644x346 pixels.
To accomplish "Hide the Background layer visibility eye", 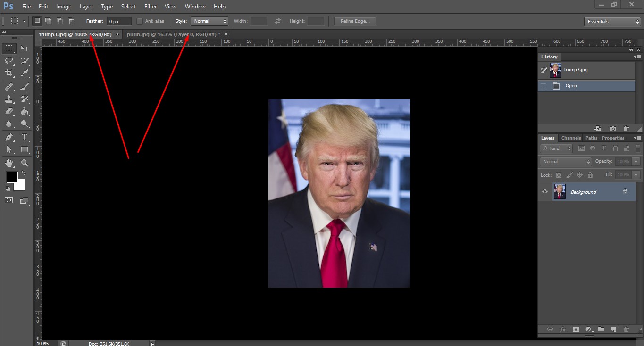I will click(x=545, y=191).
